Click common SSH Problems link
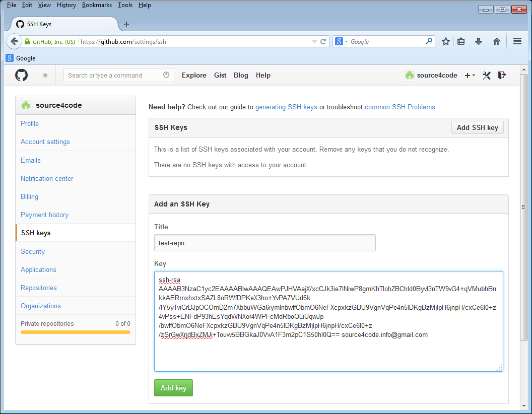The height and width of the screenshot is (414, 532). [x=400, y=107]
